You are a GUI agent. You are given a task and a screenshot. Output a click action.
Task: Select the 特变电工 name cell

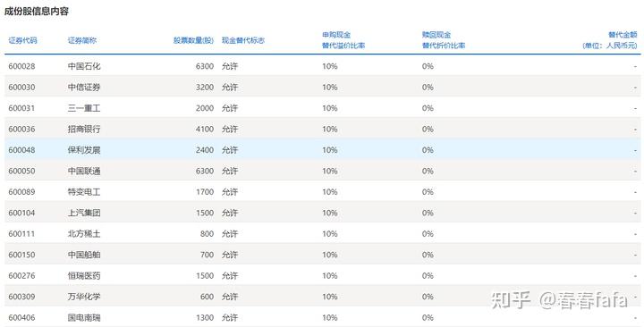[84, 191]
